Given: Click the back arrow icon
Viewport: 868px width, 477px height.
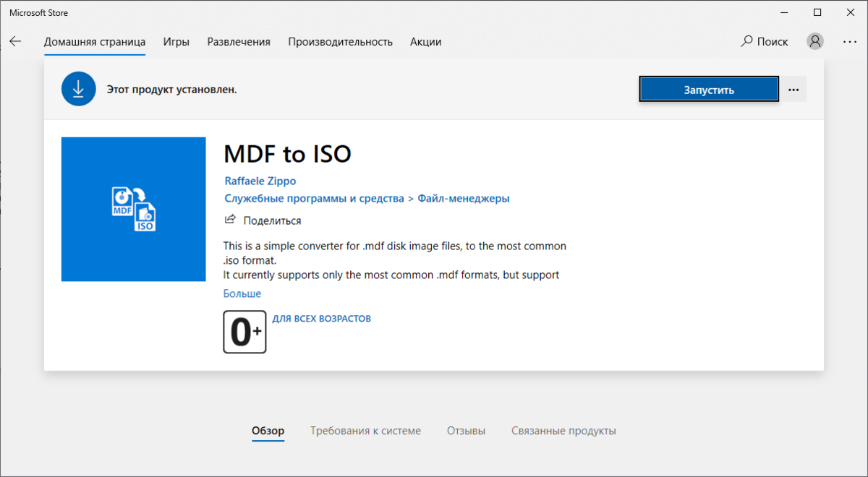Looking at the screenshot, I should pos(15,42).
